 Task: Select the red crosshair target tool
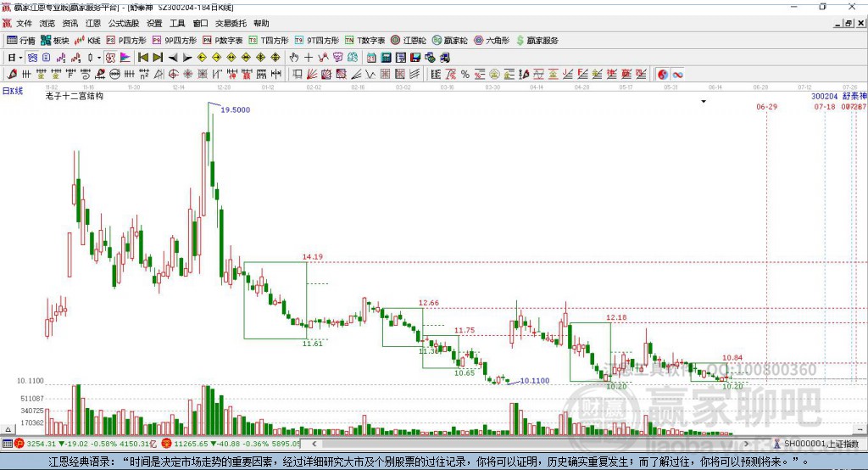tap(173, 75)
